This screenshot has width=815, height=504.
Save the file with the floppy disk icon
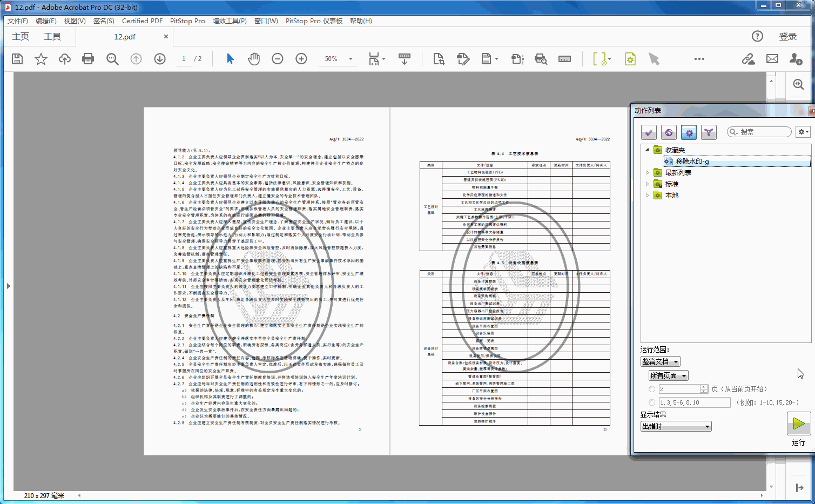click(17, 59)
